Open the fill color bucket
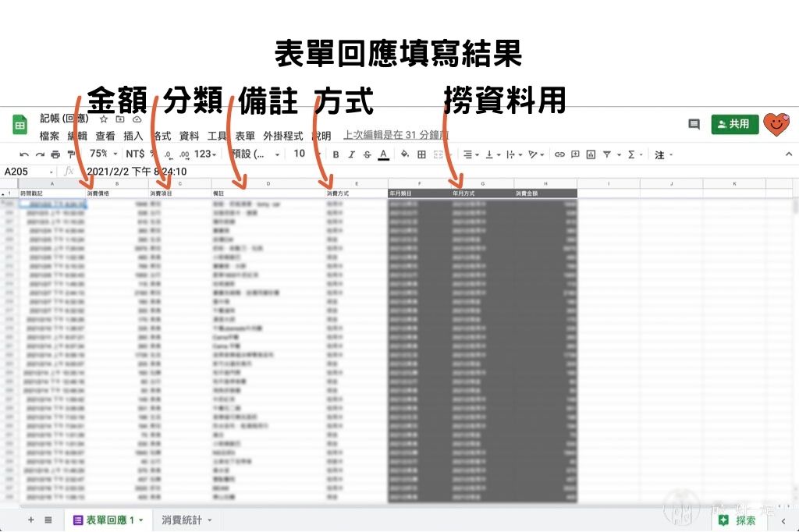Screen dimensions: 799x532 (x=405, y=154)
